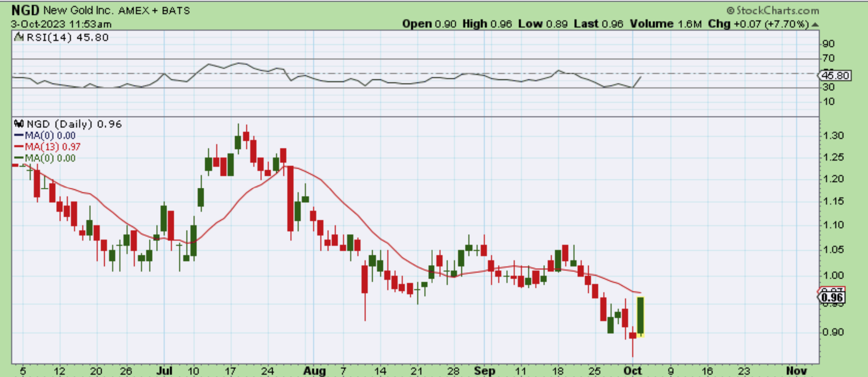Click the Nov label on date axis
This screenshot has height=377, width=868.
796,371
